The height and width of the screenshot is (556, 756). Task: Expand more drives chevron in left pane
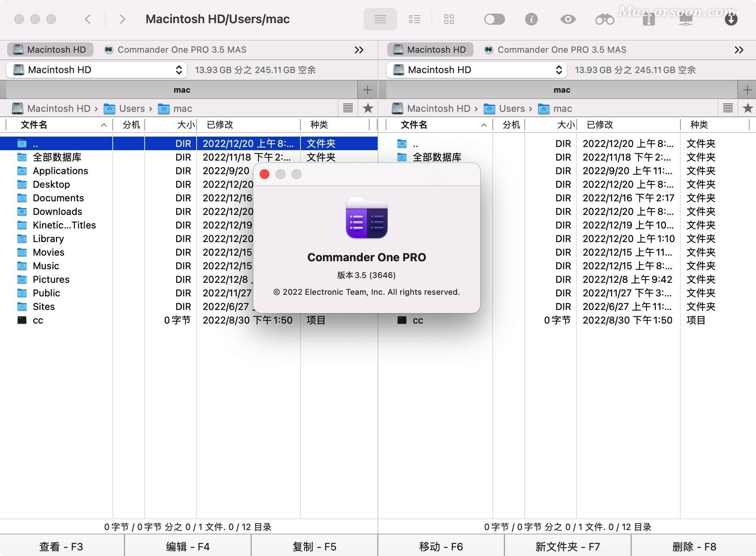click(x=359, y=50)
